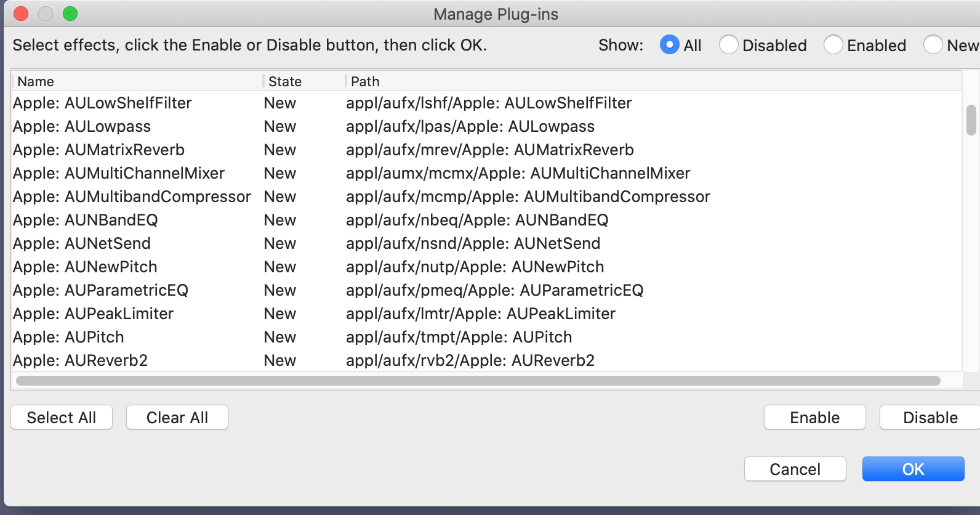Select the Apple: AUNBandEQ entry

coord(486,220)
